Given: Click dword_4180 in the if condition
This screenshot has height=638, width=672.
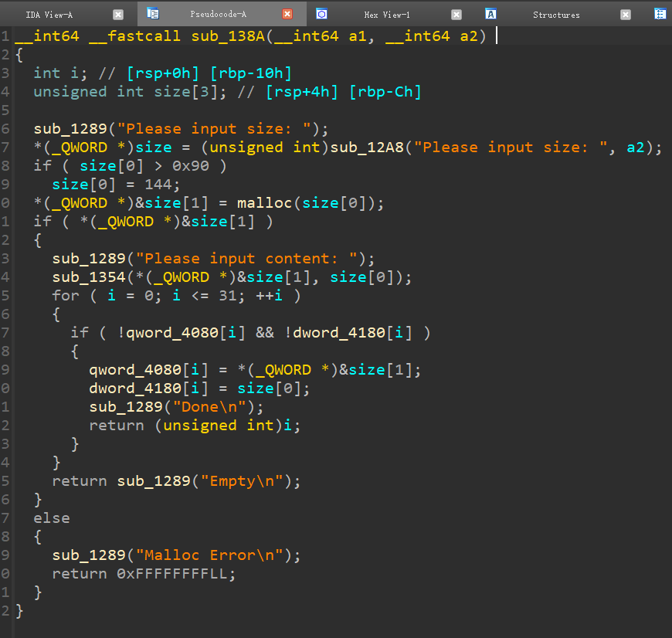Looking at the screenshot, I should [339, 332].
